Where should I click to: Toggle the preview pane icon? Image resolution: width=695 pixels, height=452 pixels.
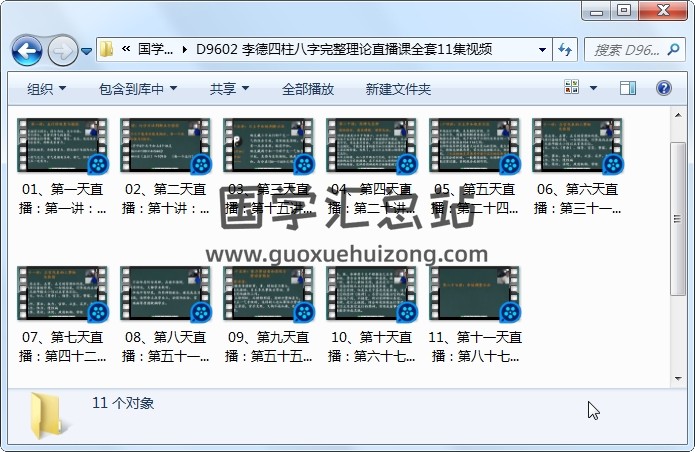tap(628, 89)
